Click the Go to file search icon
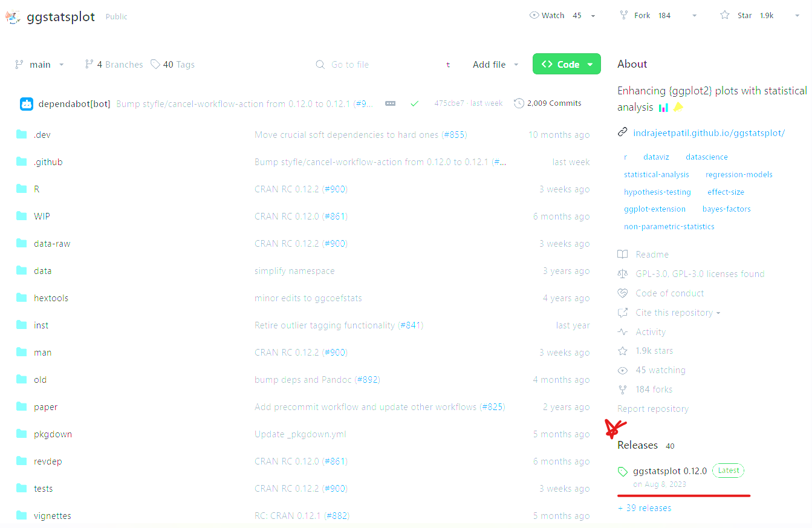This screenshot has width=812, height=528. (320, 65)
